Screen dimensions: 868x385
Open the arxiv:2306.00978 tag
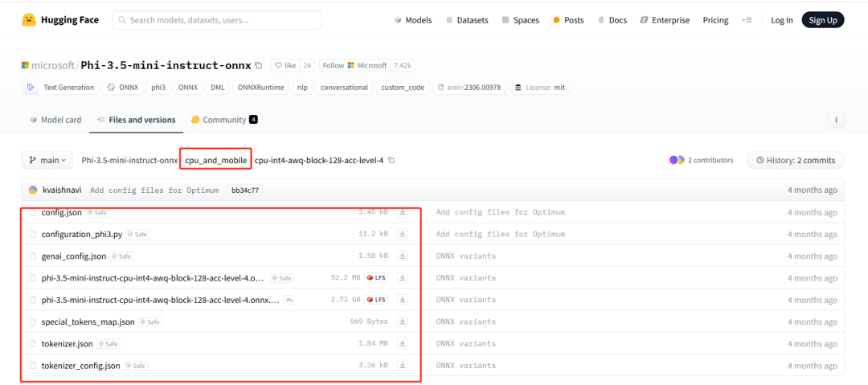coord(469,88)
